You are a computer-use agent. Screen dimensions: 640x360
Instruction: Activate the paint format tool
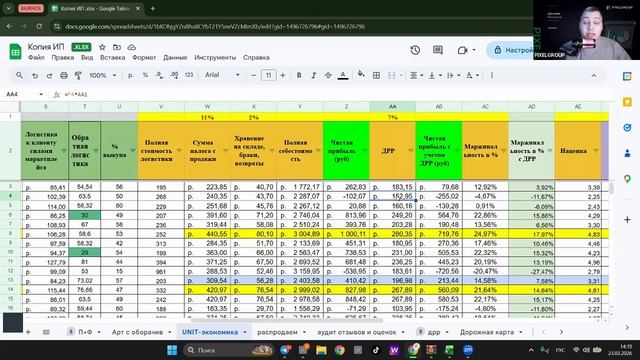(78, 75)
